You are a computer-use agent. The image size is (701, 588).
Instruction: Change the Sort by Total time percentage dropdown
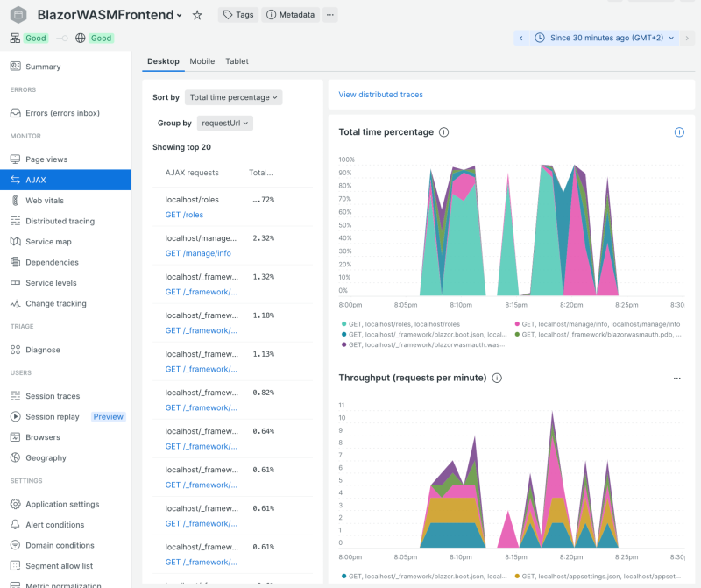tap(233, 97)
